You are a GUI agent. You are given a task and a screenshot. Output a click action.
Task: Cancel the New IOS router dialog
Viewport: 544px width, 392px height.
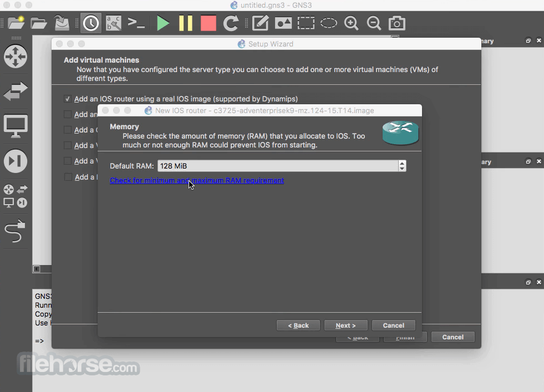[x=393, y=325]
